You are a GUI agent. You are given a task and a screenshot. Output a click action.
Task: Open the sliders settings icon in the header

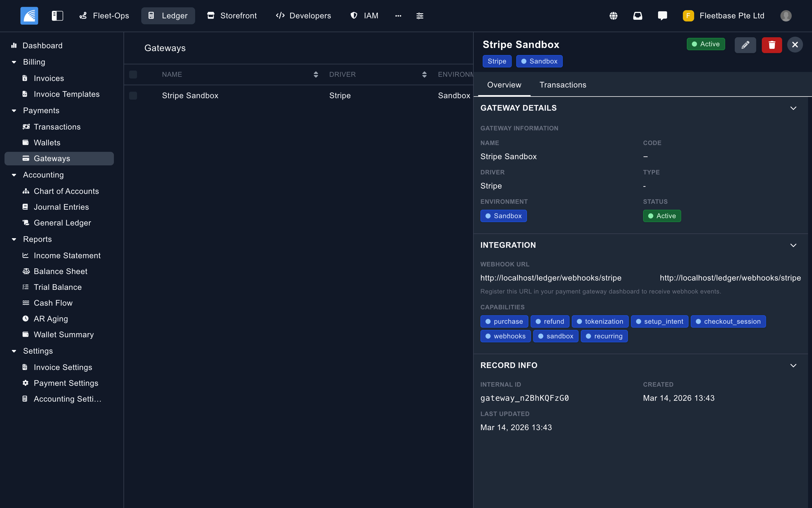pyautogui.click(x=420, y=16)
